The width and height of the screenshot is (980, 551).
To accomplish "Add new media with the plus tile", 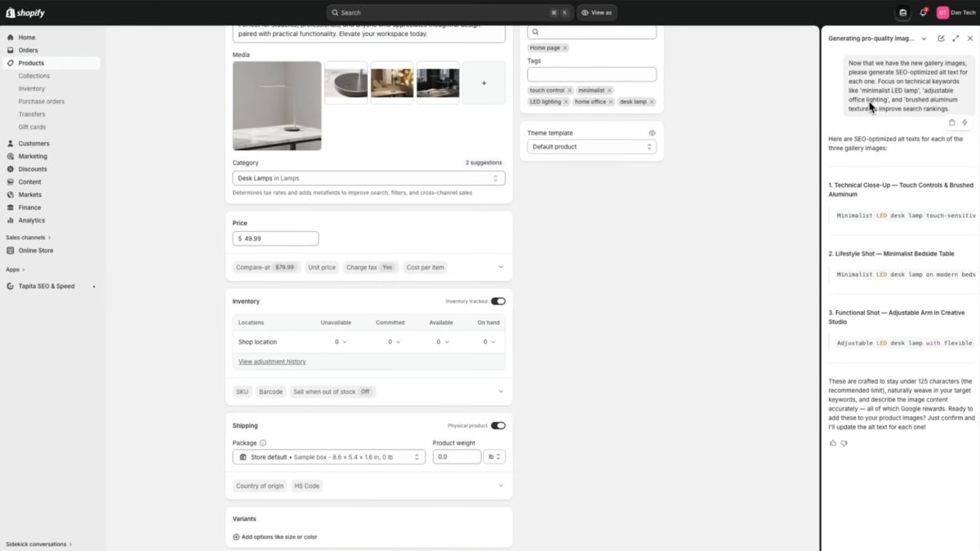I will click(483, 82).
